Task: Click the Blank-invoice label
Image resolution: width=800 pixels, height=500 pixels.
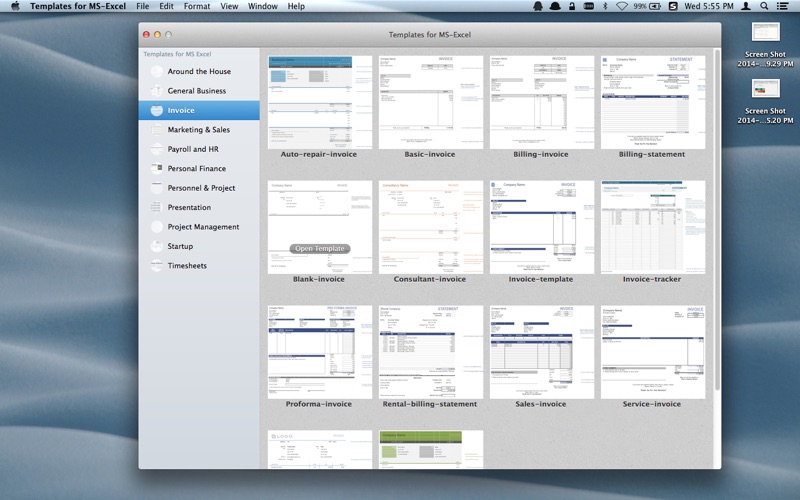Action: coord(319,279)
